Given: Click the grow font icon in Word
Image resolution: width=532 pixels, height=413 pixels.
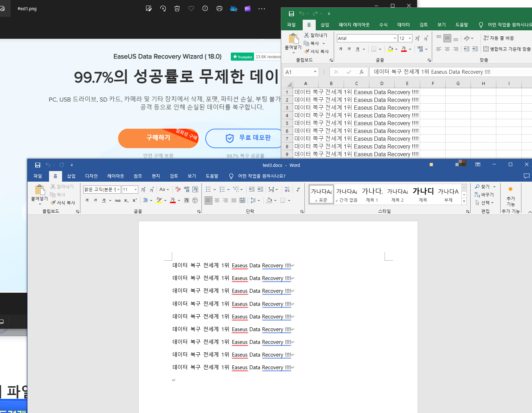Looking at the screenshot, I should pos(143,189).
